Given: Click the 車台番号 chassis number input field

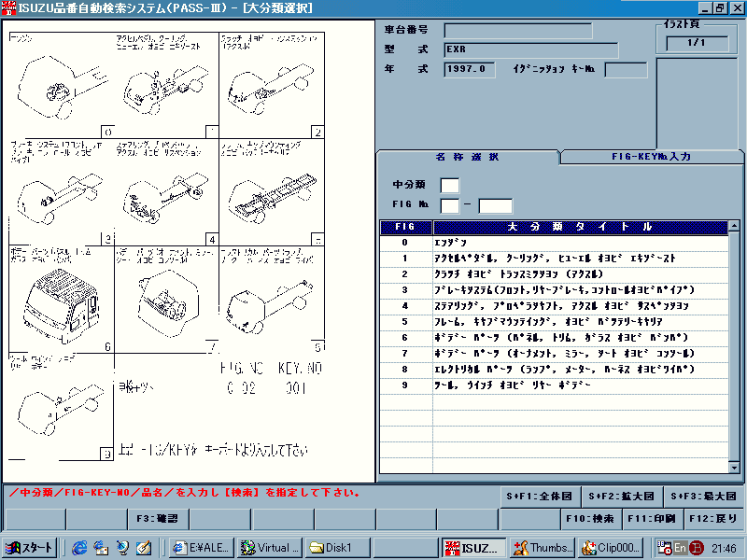Looking at the screenshot, I should [x=518, y=29].
